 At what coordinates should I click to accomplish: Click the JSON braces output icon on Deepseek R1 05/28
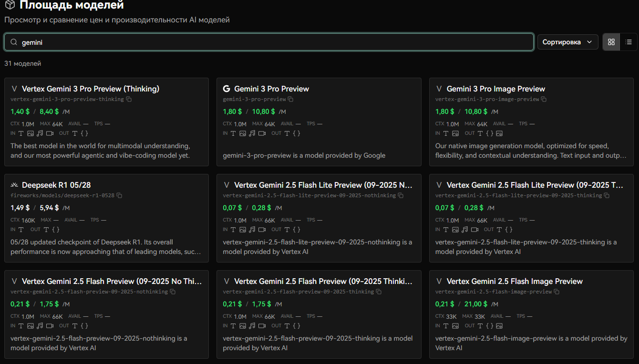56,230
